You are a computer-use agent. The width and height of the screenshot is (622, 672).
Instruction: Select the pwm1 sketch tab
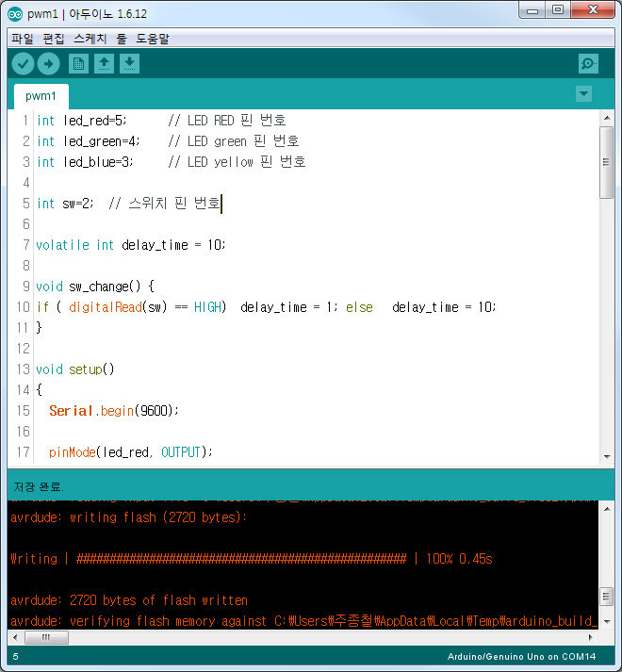pos(41,96)
